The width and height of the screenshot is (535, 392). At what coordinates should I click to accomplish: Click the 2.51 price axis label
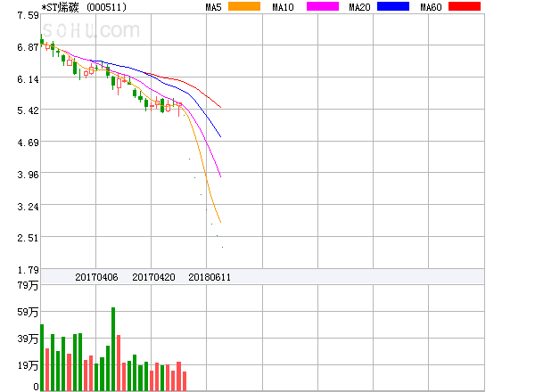28,238
